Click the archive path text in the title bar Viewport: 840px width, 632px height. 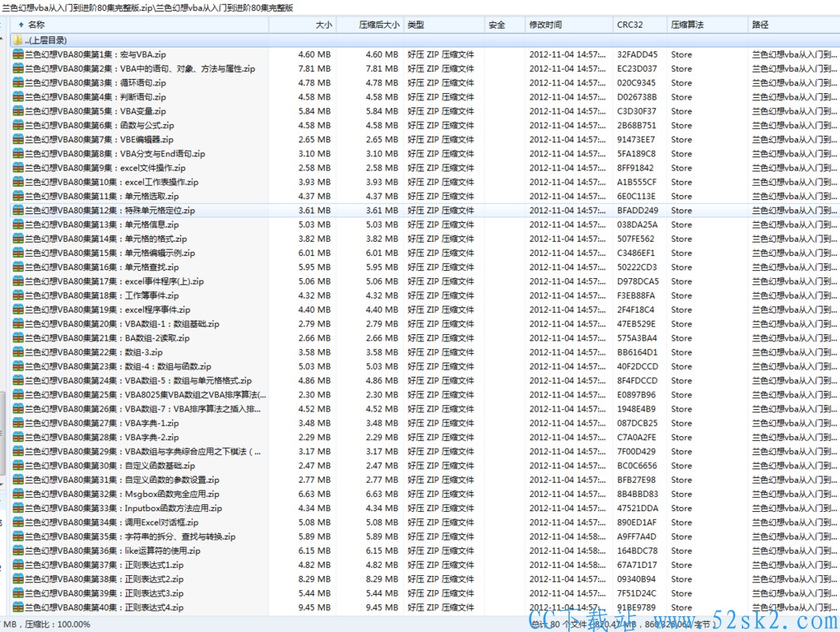tap(148, 7)
